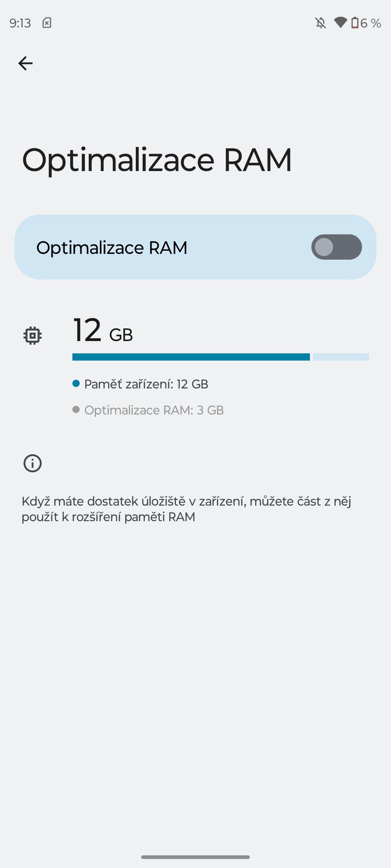Tap the 12 GB total memory value
Viewport: 391px width, 868px height.
(x=103, y=330)
